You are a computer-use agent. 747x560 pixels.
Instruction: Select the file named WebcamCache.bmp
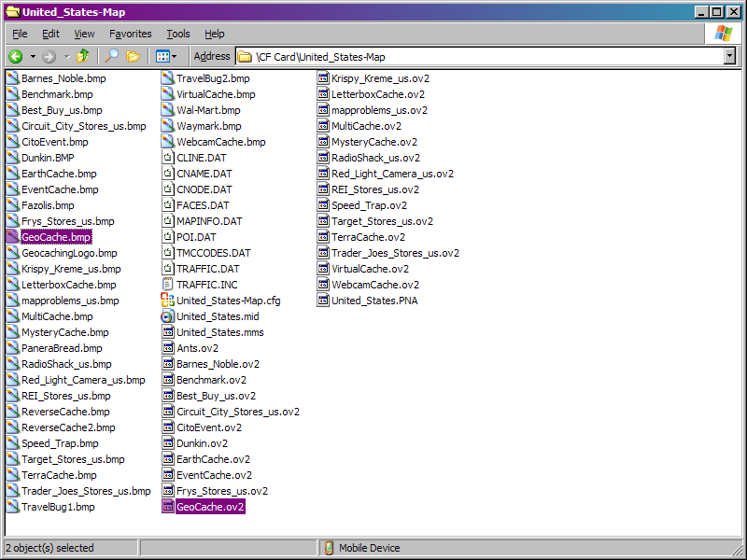pos(221,142)
